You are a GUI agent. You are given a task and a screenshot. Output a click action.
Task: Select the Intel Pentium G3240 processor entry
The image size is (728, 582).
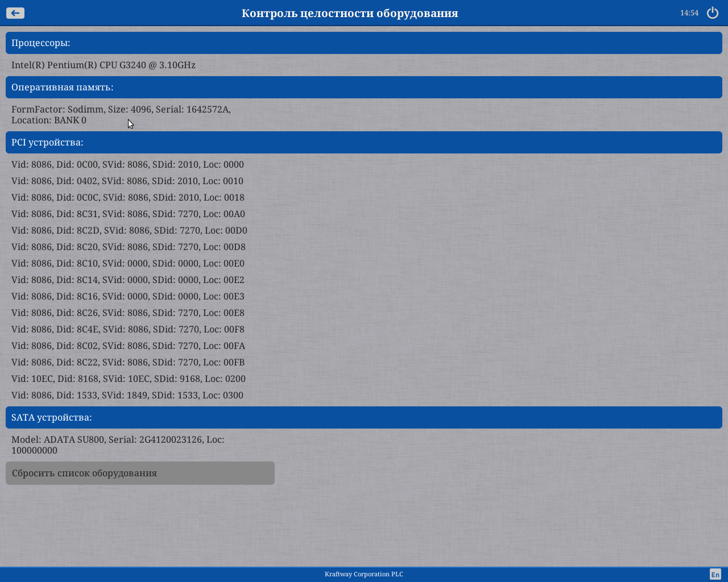coord(104,65)
